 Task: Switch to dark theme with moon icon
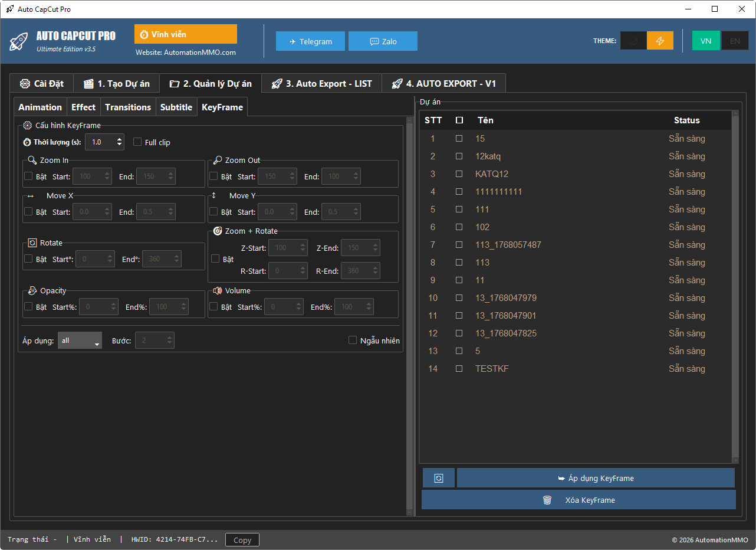tap(633, 41)
